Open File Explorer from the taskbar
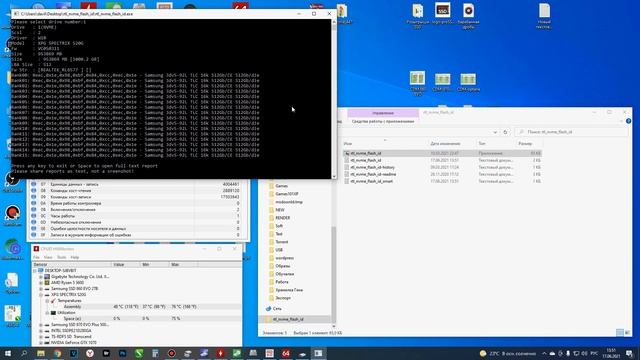 tap(41, 353)
